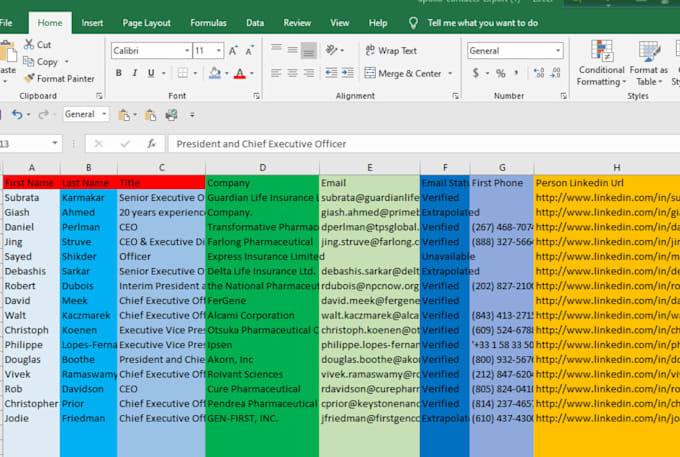Image resolution: width=680 pixels, height=457 pixels.
Task: Expand the Merge & Center dropdown arrow
Action: 450,73
